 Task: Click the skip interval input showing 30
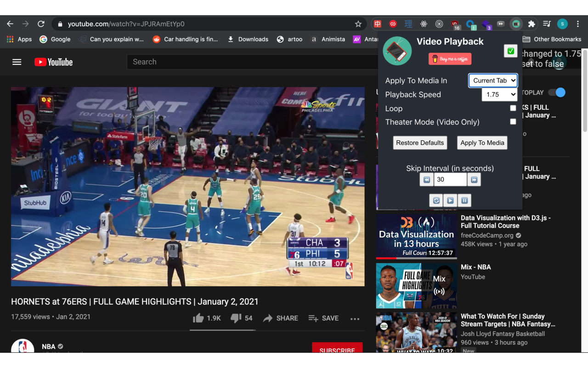click(450, 179)
